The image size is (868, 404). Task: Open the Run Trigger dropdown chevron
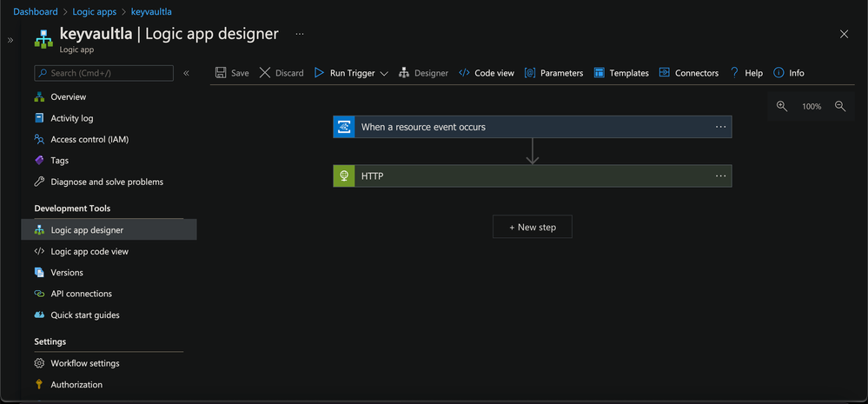[x=384, y=73]
